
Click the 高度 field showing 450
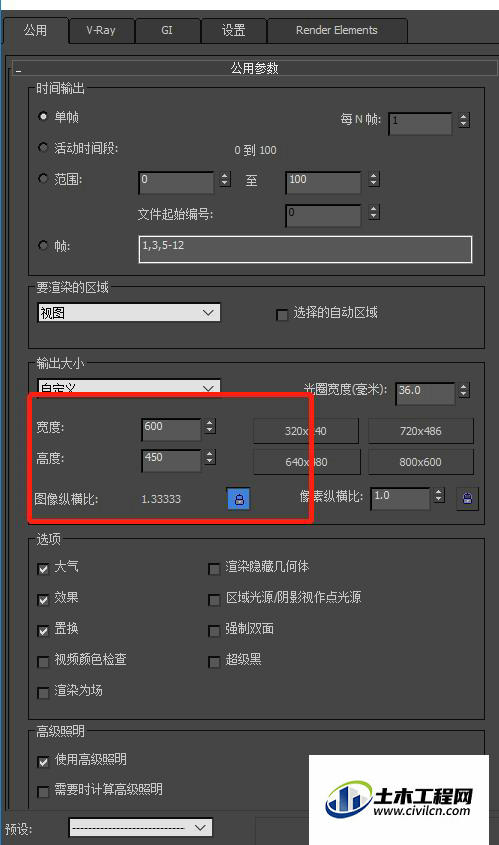(171, 461)
